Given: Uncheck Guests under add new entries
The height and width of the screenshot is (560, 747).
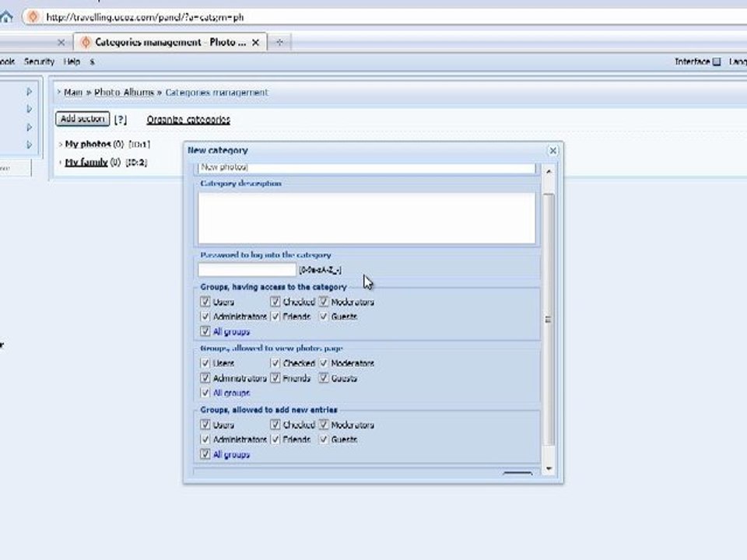Looking at the screenshot, I should click(324, 439).
